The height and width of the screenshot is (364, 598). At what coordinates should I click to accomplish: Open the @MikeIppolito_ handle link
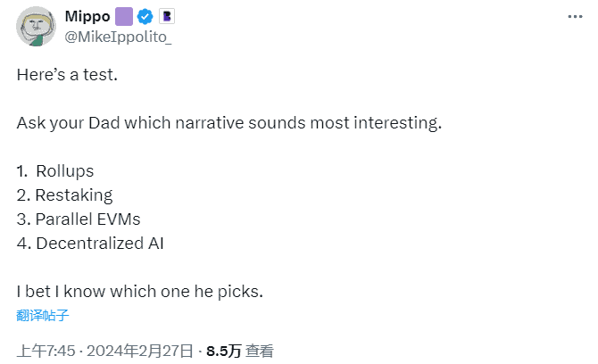point(118,37)
